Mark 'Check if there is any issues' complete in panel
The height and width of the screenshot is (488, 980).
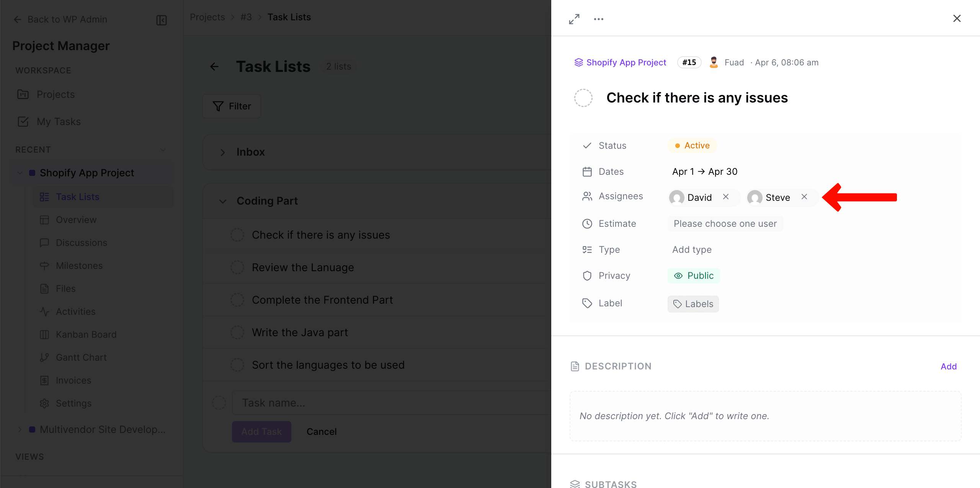click(x=583, y=98)
